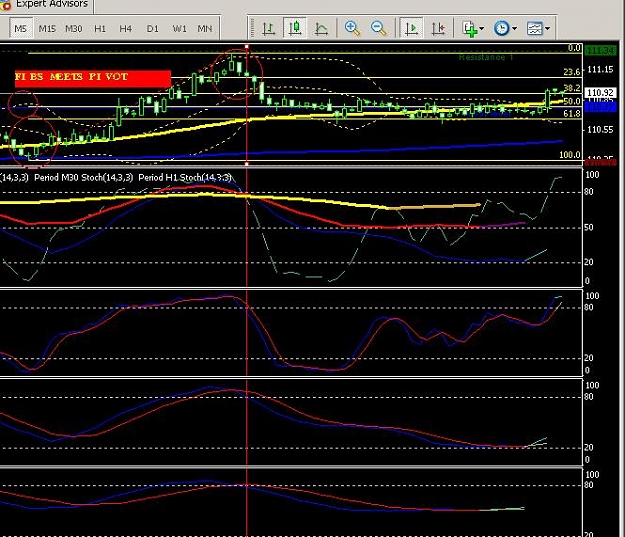This screenshot has width=625, height=537.
Task: Click the periods clock icon
Action: 501,28
